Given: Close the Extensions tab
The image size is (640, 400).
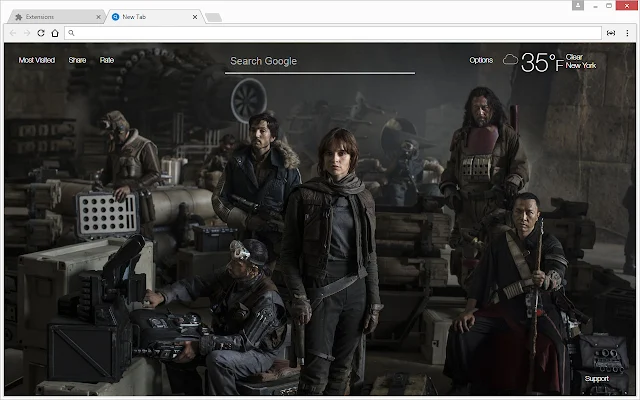Looking at the screenshot, I should (x=98, y=17).
